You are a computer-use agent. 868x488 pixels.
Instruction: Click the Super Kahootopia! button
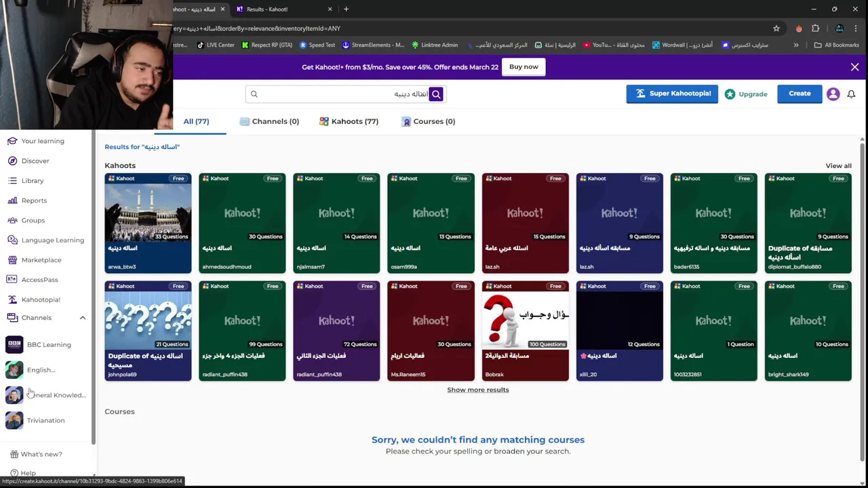coord(672,94)
